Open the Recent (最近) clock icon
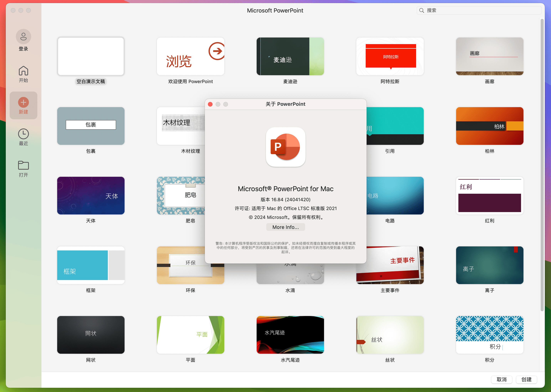551x392 pixels. point(23,134)
